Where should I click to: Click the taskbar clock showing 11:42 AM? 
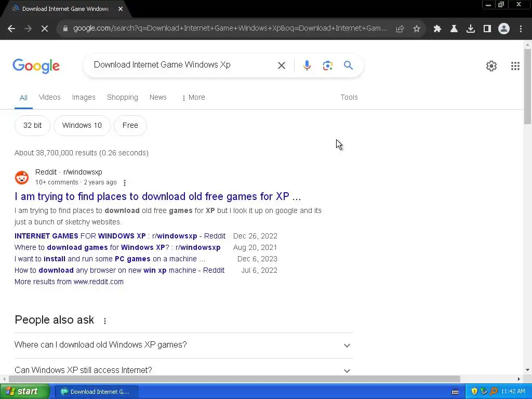513,392
